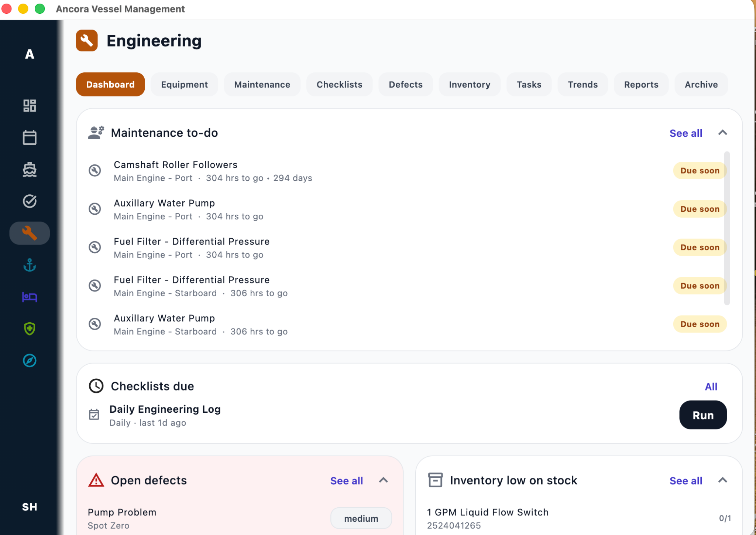The height and width of the screenshot is (535, 756).
Task: Open the compass navigation icon in sidebar
Action: click(x=30, y=361)
